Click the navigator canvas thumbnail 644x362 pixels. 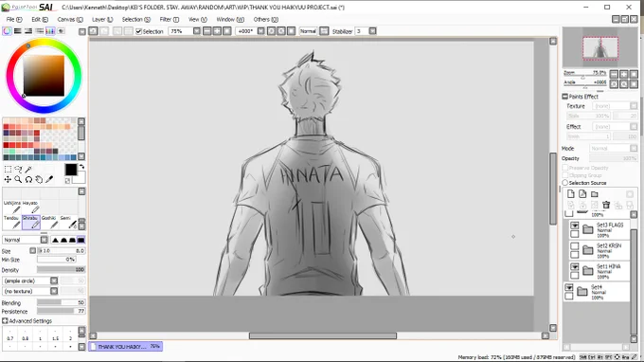click(x=600, y=48)
